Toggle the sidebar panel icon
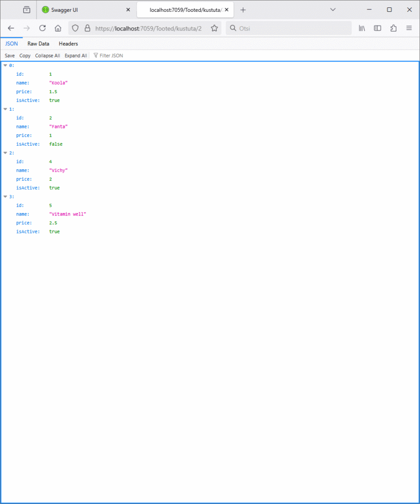The width and height of the screenshot is (420, 504). [378, 28]
